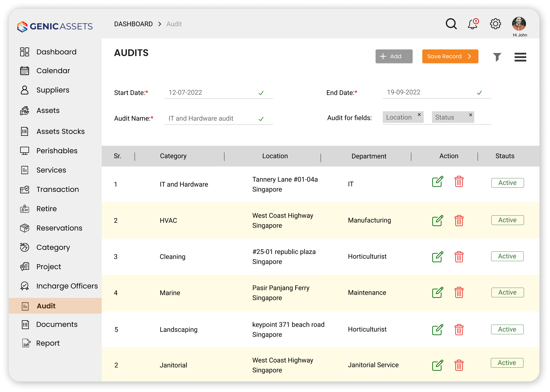The width and height of the screenshot is (550, 392).
Task: Toggle the Active status on the Cleaning row
Action: 507,256
